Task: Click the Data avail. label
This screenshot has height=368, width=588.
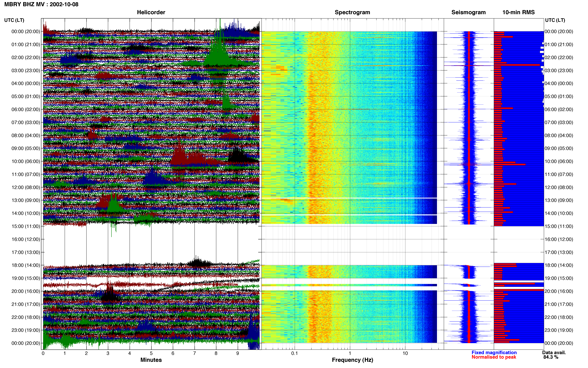Action: click(x=554, y=352)
